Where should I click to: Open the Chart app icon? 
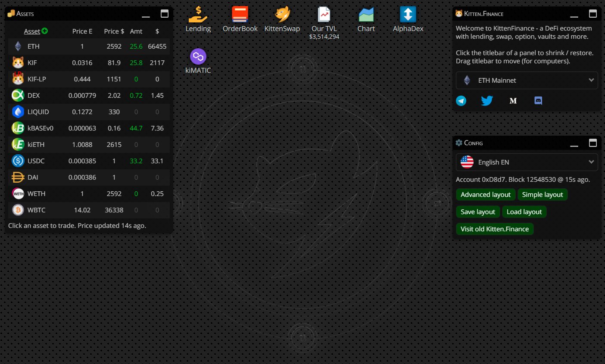(x=366, y=15)
